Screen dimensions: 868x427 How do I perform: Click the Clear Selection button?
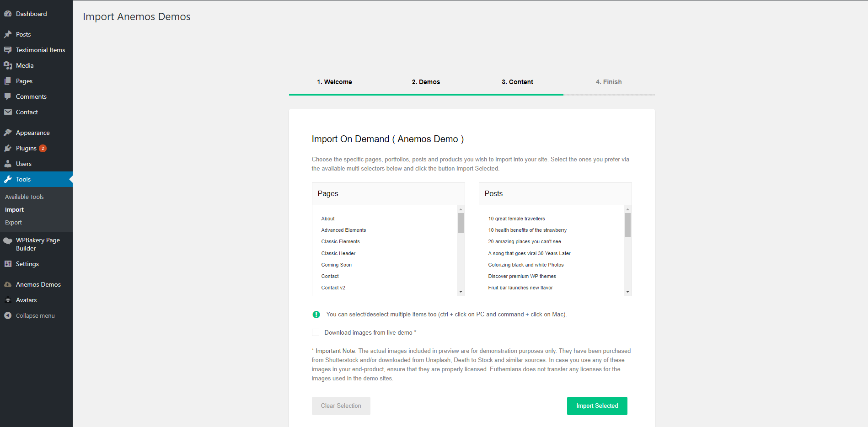(x=341, y=406)
